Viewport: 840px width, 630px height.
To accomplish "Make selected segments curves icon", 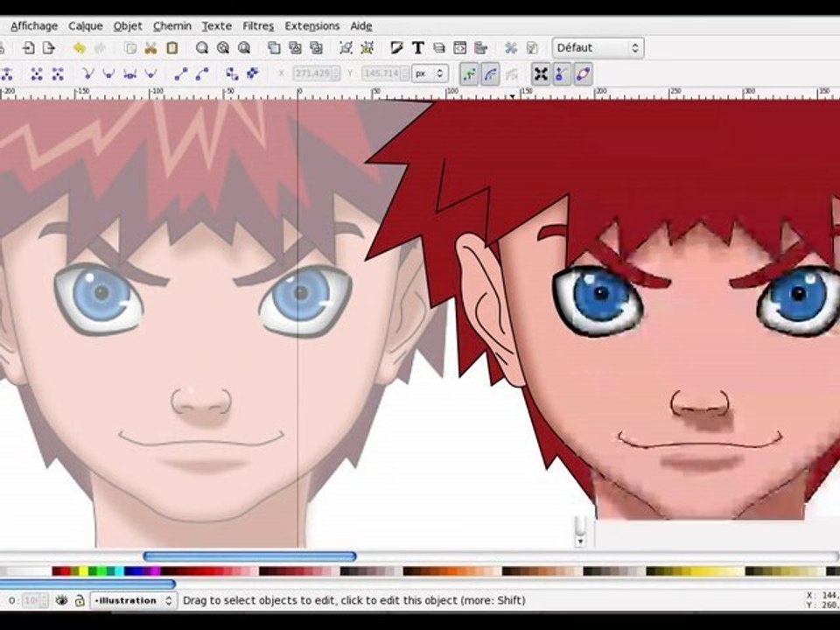I will (202, 73).
